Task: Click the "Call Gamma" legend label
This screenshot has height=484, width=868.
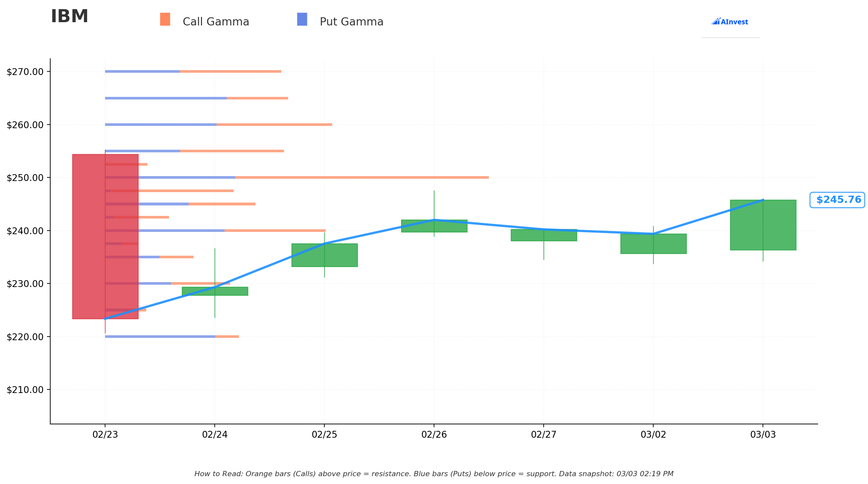Action: [x=216, y=22]
